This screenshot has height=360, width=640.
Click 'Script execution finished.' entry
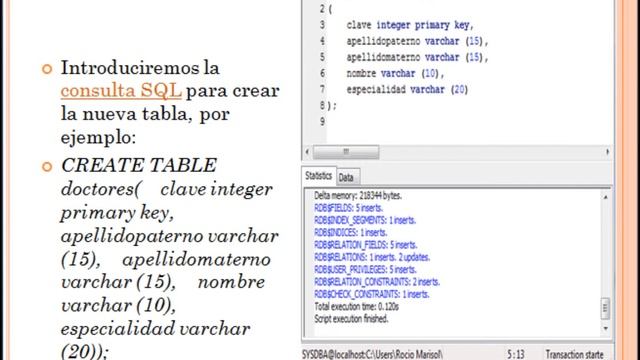click(351, 319)
